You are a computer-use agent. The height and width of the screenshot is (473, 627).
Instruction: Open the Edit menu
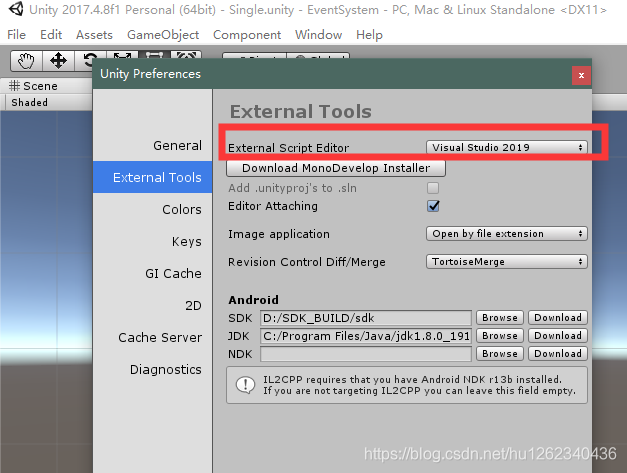coord(51,35)
